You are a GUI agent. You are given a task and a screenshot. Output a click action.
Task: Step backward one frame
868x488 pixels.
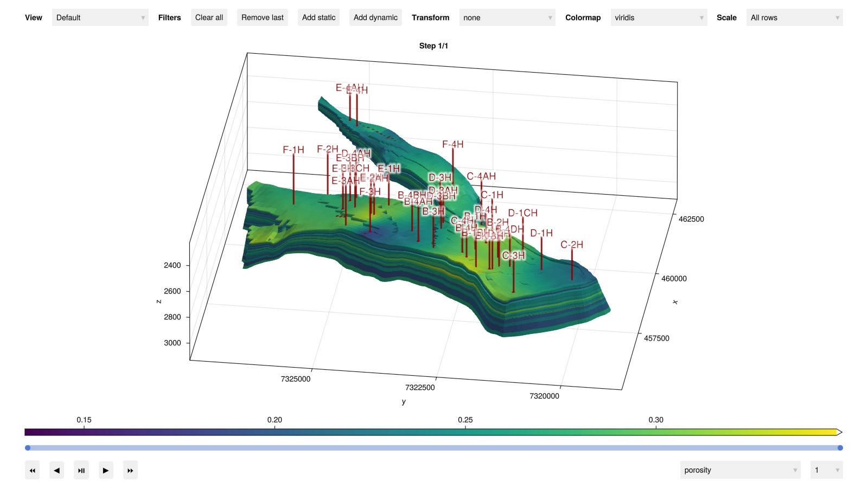coord(56,470)
